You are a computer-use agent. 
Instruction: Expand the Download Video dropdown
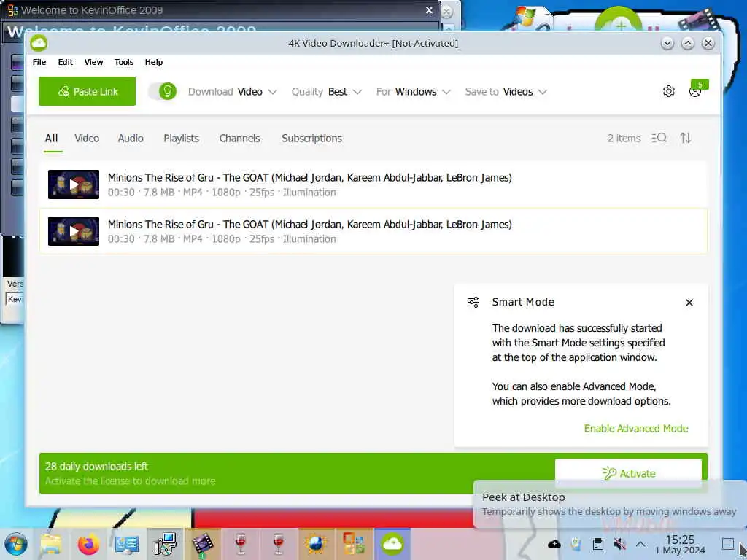[232, 91]
